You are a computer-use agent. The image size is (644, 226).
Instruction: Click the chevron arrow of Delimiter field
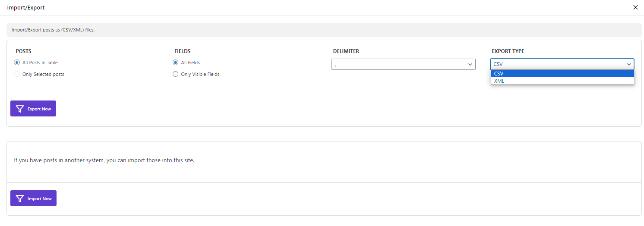pyautogui.click(x=470, y=64)
